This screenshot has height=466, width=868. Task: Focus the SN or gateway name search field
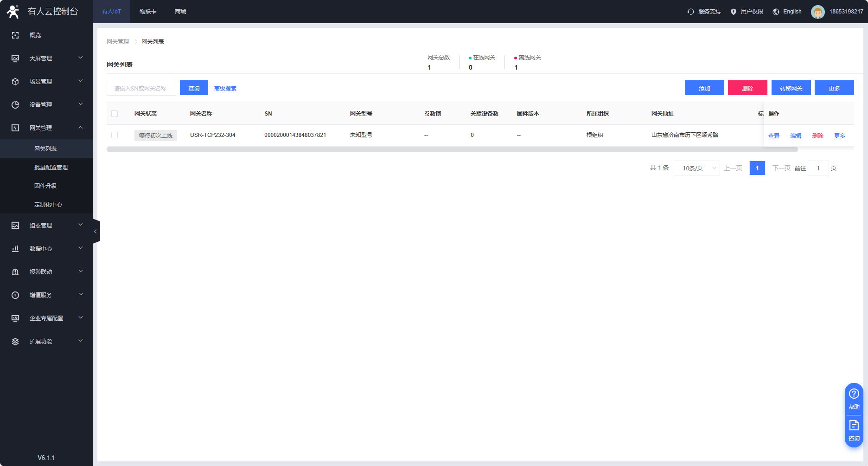click(141, 88)
